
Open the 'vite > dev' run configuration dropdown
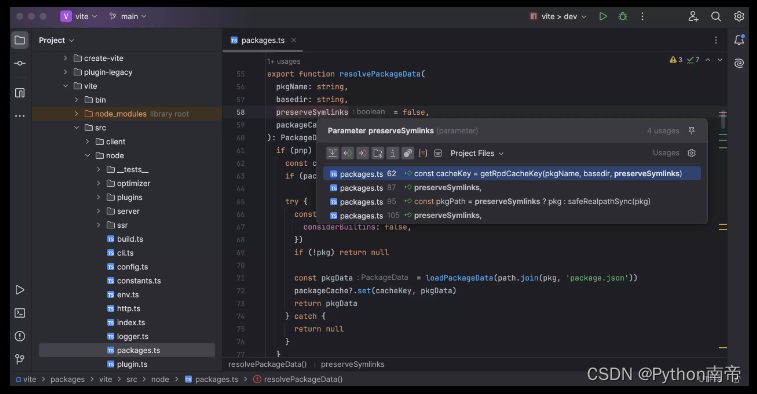558,16
